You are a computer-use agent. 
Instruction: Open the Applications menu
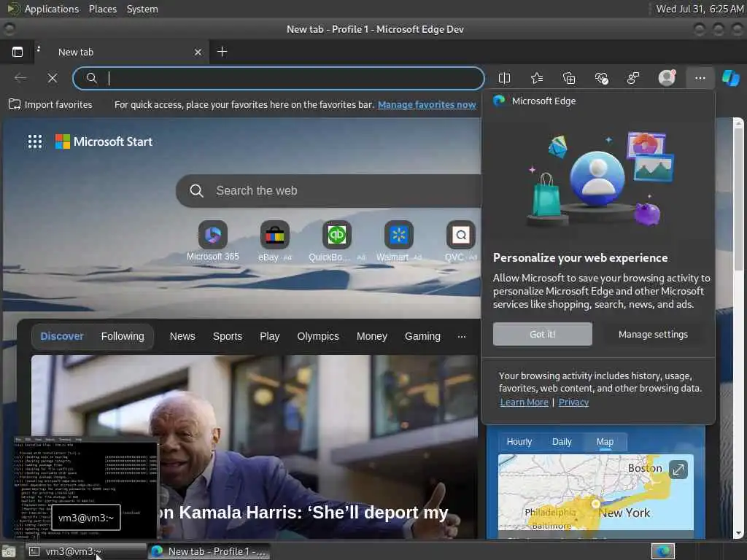pyautogui.click(x=43, y=9)
